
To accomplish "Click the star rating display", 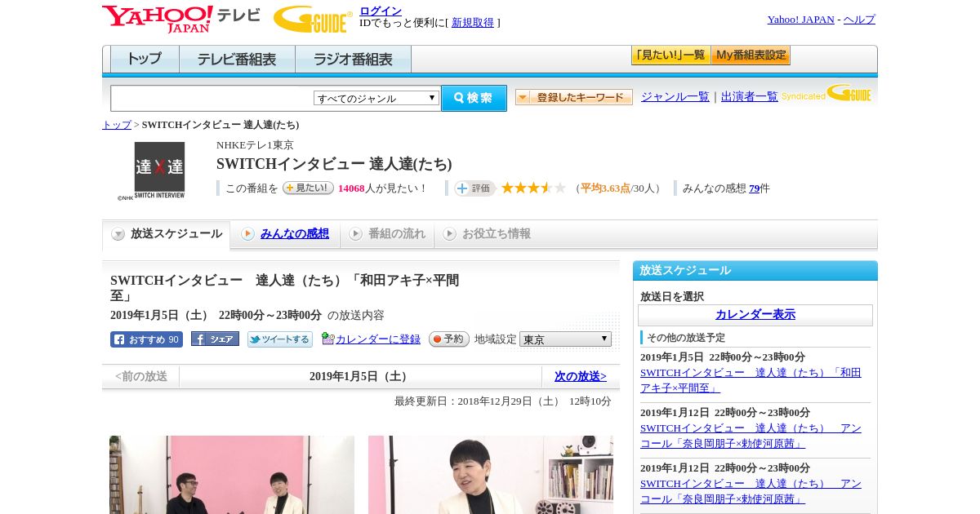I will pyautogui.click(x=533, y=188).
